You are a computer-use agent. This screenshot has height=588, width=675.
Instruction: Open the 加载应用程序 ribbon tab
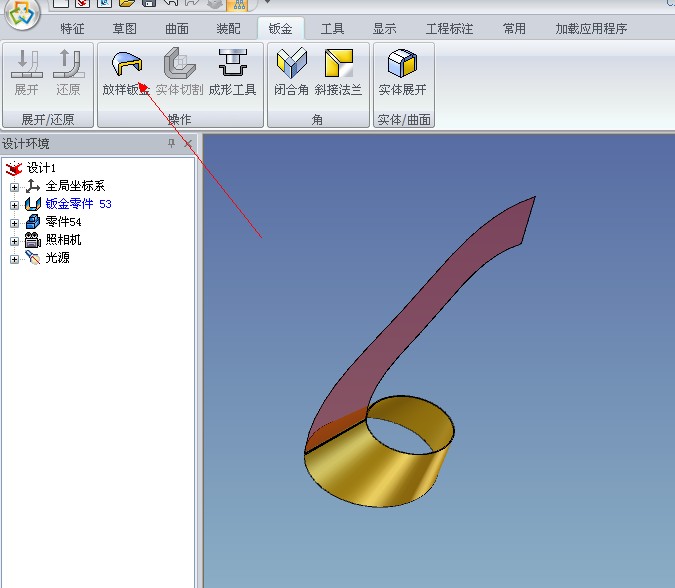pyautogui.click(x=591, y=28)
